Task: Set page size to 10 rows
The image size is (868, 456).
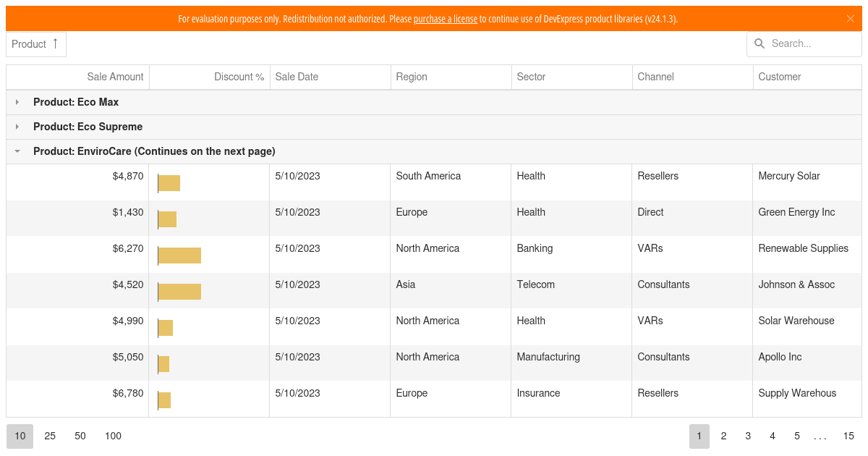Action: coord(20,436)
